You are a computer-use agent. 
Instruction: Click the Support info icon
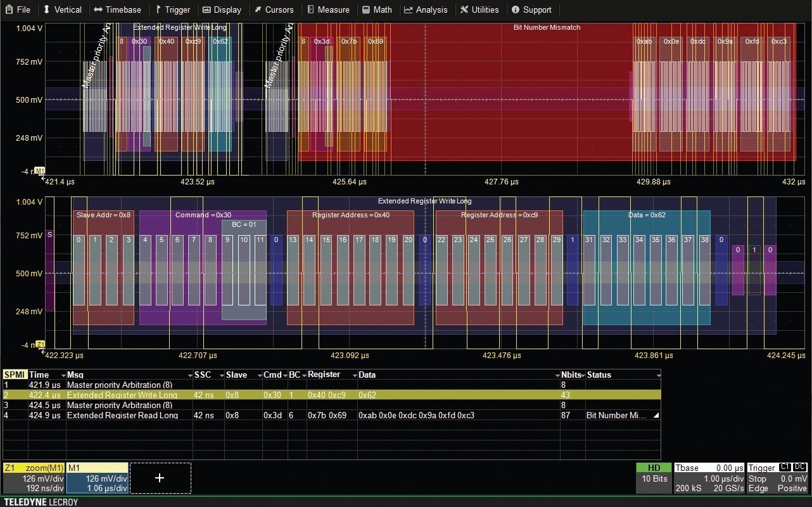pyautogui.click(x=515, y=10)
